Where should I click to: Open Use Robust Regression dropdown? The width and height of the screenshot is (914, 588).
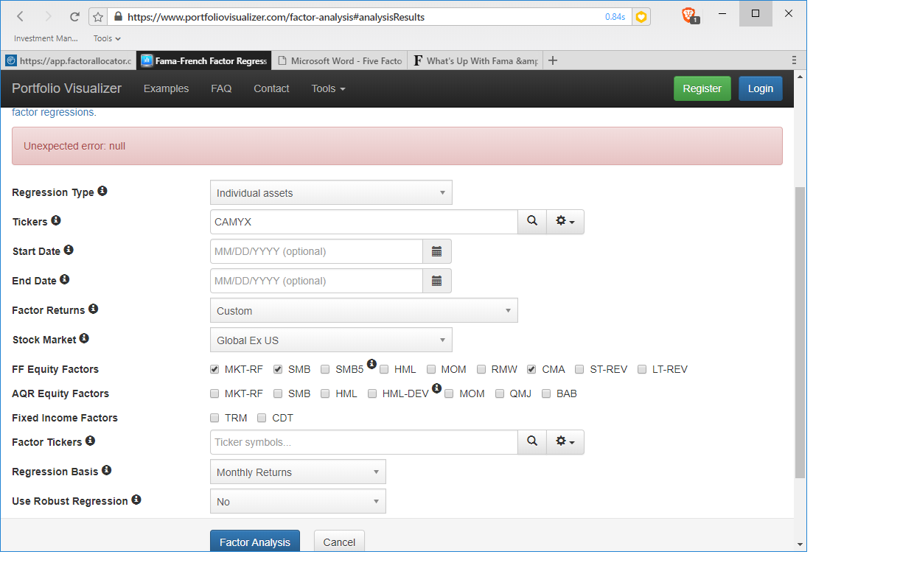click(298, 501)
